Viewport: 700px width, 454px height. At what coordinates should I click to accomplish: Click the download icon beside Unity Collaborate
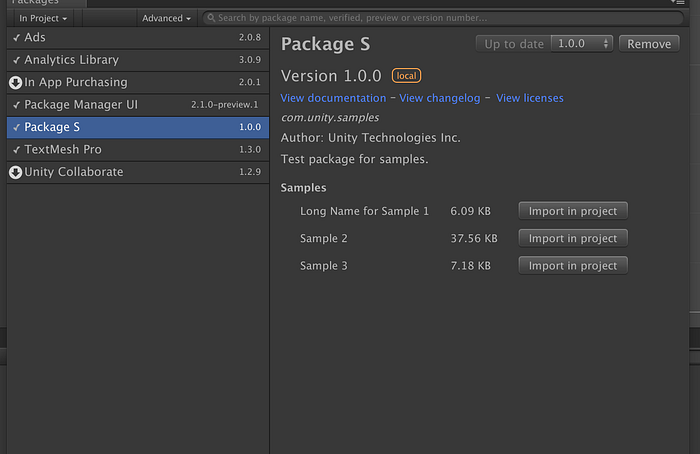tap(16, 172)
